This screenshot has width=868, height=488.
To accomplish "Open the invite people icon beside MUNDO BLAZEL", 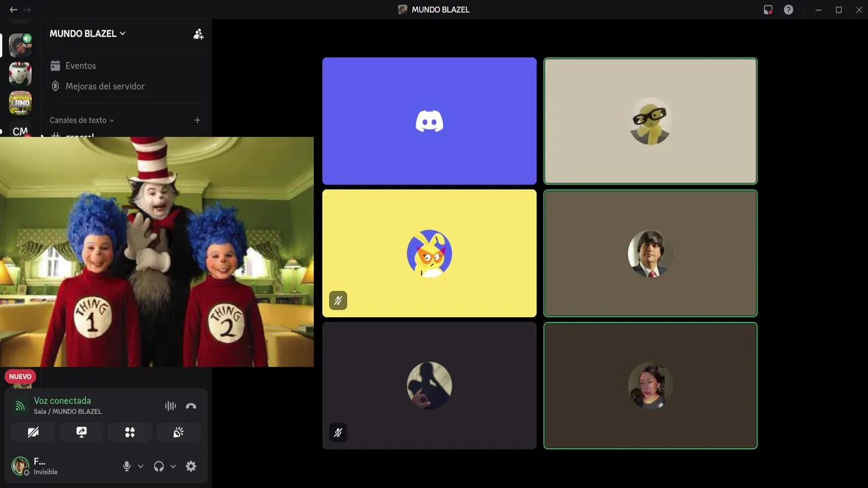I will point(198,34).
